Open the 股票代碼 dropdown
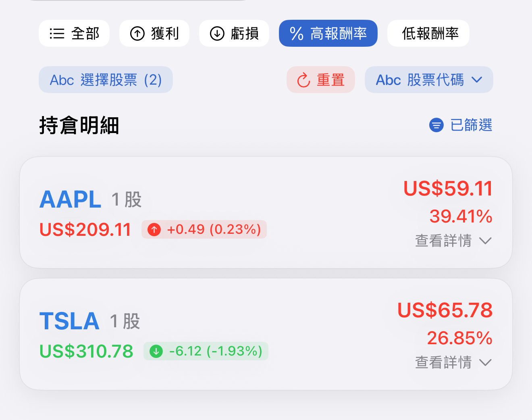 point(428,80)
